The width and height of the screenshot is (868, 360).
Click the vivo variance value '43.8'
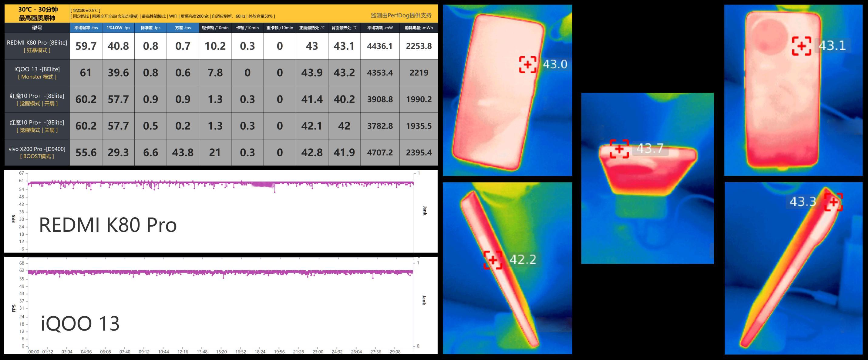(183, 152)
